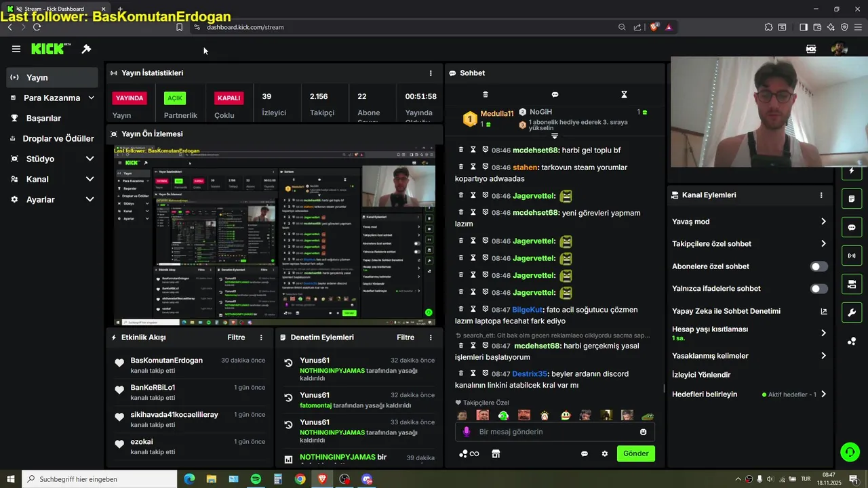Image resolution: width=868 pixels, height=488 pixels.
Task: Click the Windows Start button
Action: 10,479
